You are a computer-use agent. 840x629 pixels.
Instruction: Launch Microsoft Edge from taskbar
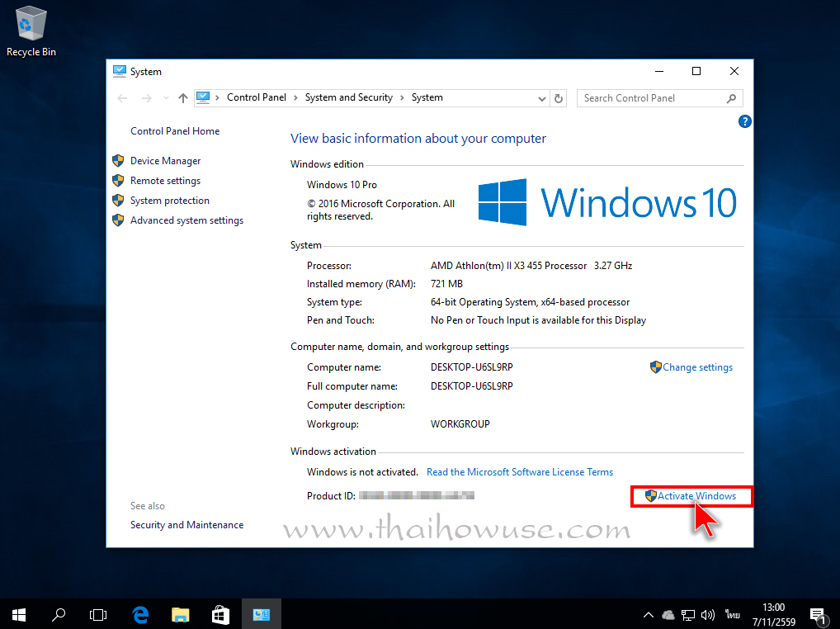click(140, 614)
